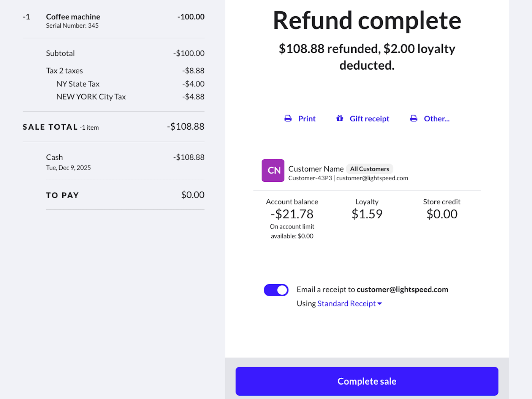Click the purple CN customer avatar
The image size is (532, 399).
click(273, 170)
